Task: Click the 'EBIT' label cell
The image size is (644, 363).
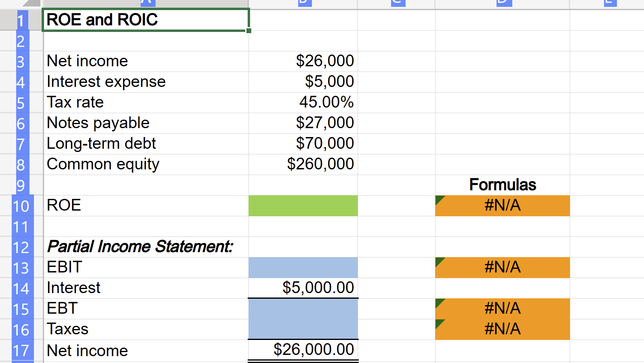Action: click(146, 268)
